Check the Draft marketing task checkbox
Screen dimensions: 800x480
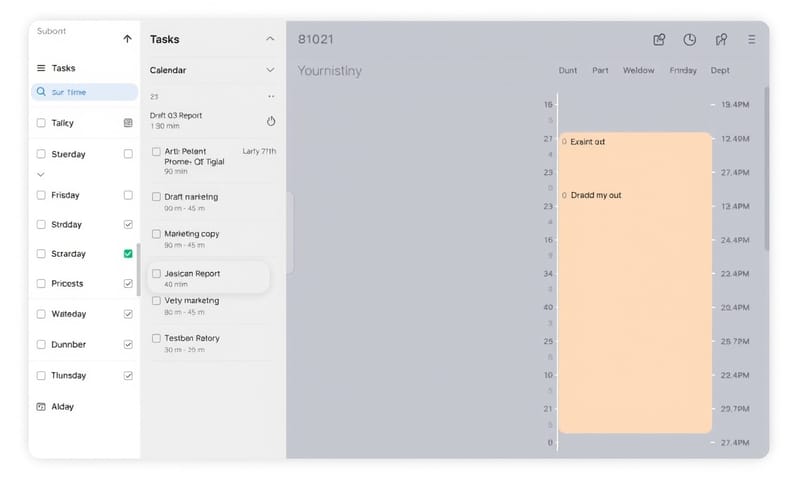(156, 197)
